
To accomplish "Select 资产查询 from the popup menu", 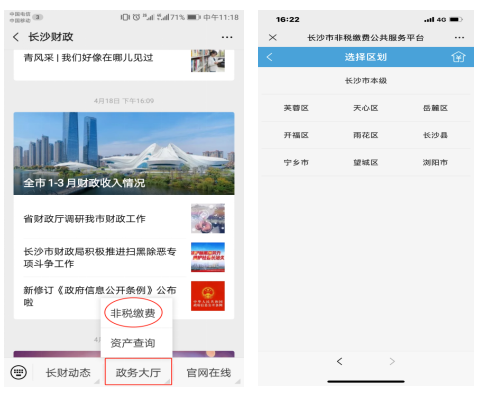I will point(133,343).
